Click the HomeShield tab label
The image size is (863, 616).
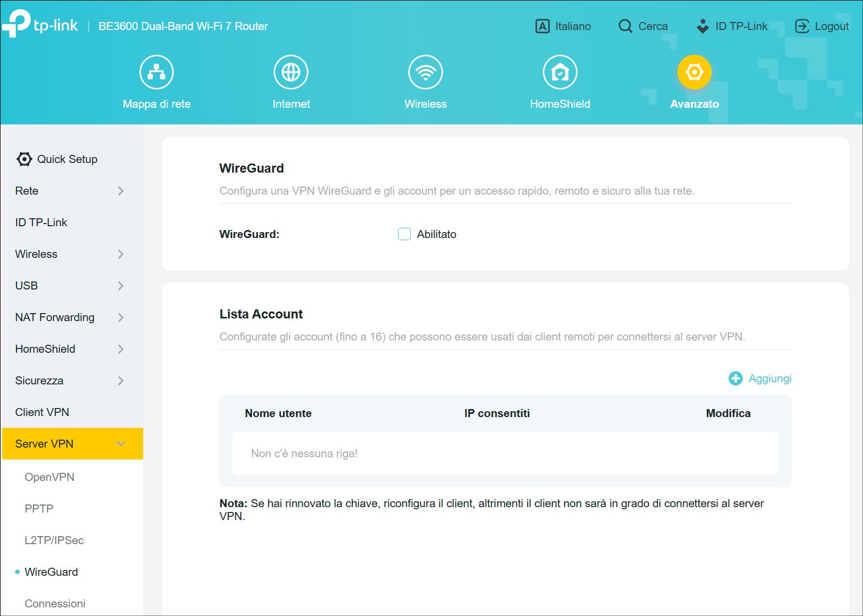(560, 104)
